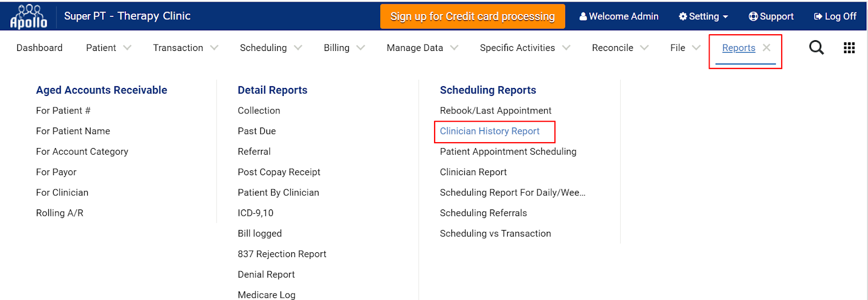Open Welcome Admin user profile
The width and height of the screenshot is (868, 300).
[618, 16]
